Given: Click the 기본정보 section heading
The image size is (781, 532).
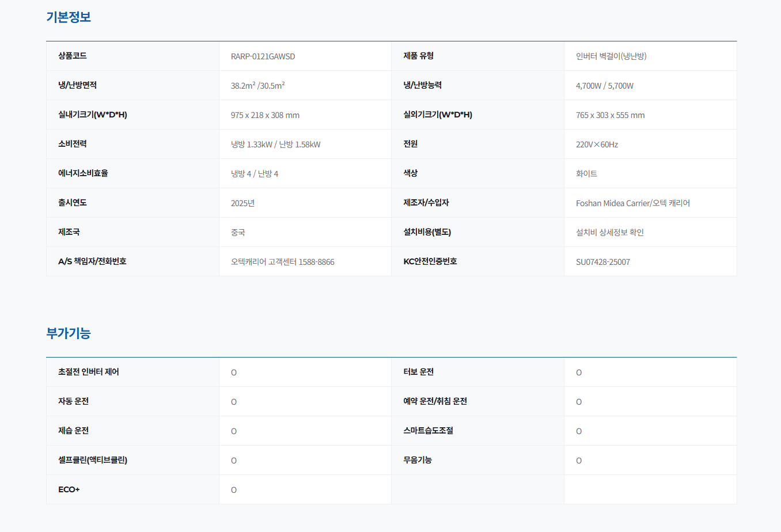Looking at the screenshot, I should (69, 17).
